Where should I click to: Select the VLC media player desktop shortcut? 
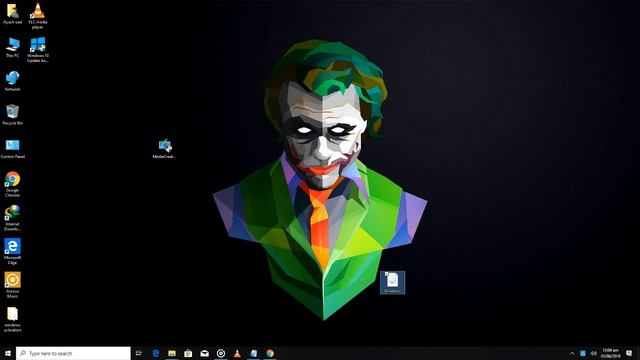click(38, 16)
